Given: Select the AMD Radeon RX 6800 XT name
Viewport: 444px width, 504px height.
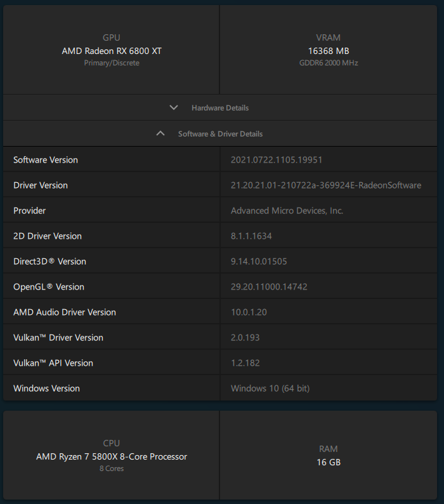Looking at the screenshot, I should [x=112, y=51].
